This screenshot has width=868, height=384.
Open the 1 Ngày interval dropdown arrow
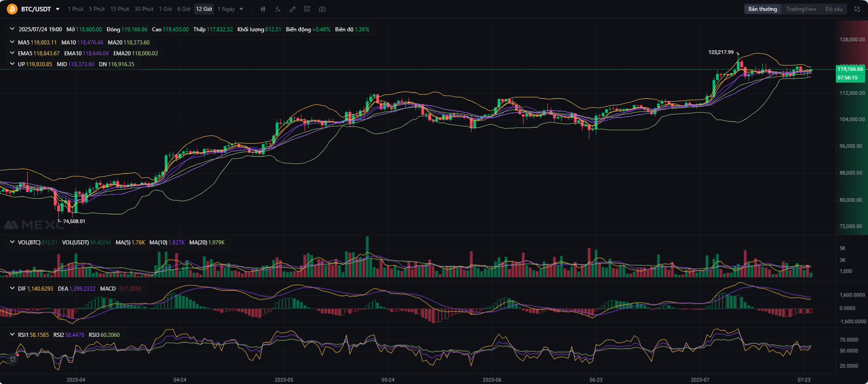pos(241,9)
